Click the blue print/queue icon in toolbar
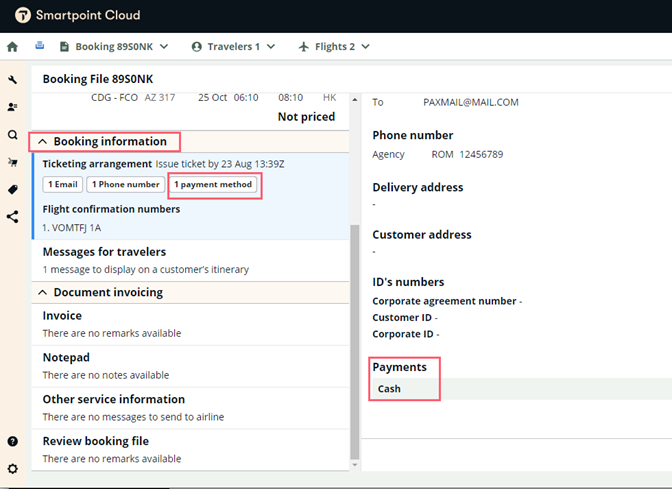The image size is (672, 489). (39, 45)
